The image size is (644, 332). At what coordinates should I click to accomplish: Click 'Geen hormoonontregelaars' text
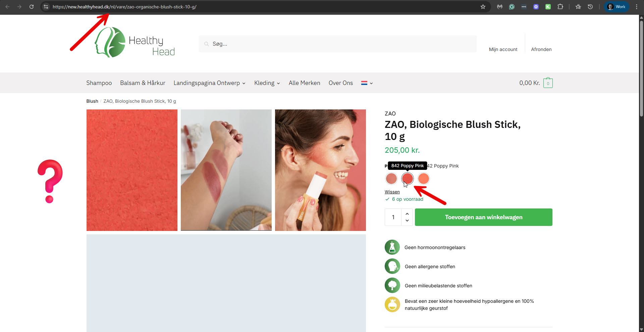click(x=435, y=247)
